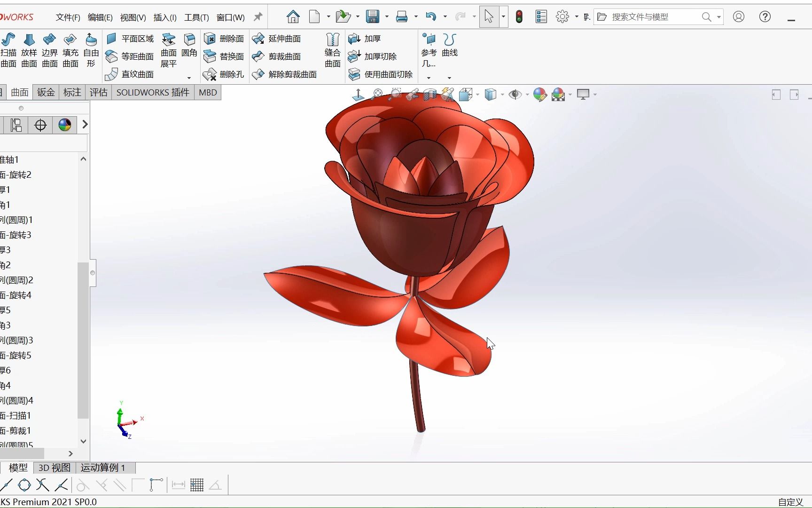Select the 放样曲面 (Lofted Surface) tool
Screen dimensions: 812x508
click(29, 50)
